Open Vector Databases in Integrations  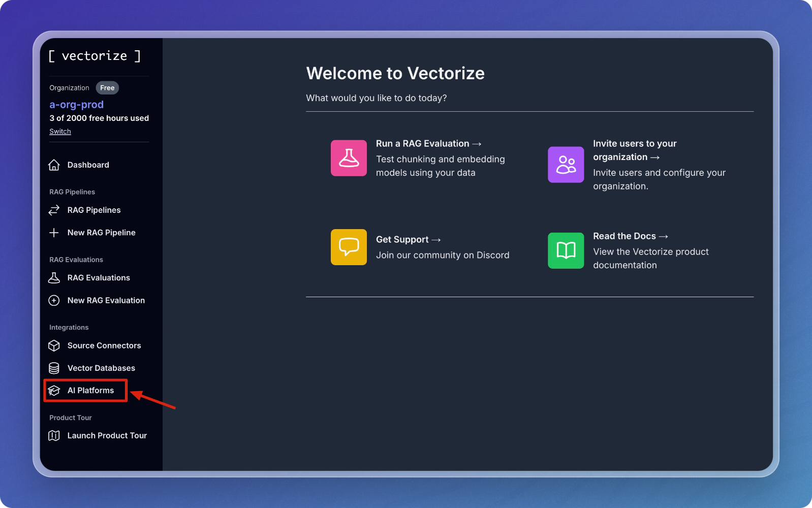pyautogui.click(x=101, y=368)
